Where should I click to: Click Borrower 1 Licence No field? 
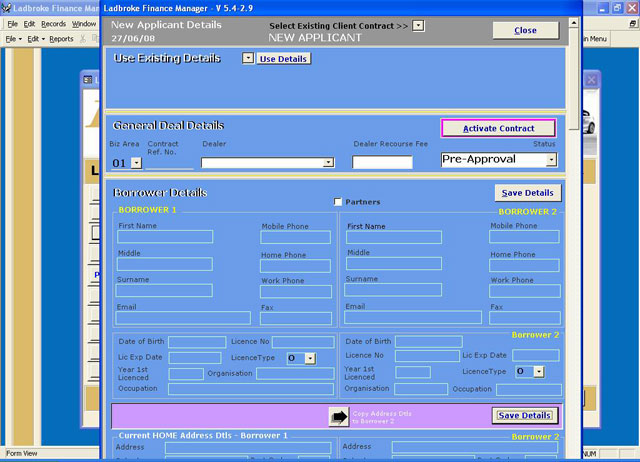point(303,342)
